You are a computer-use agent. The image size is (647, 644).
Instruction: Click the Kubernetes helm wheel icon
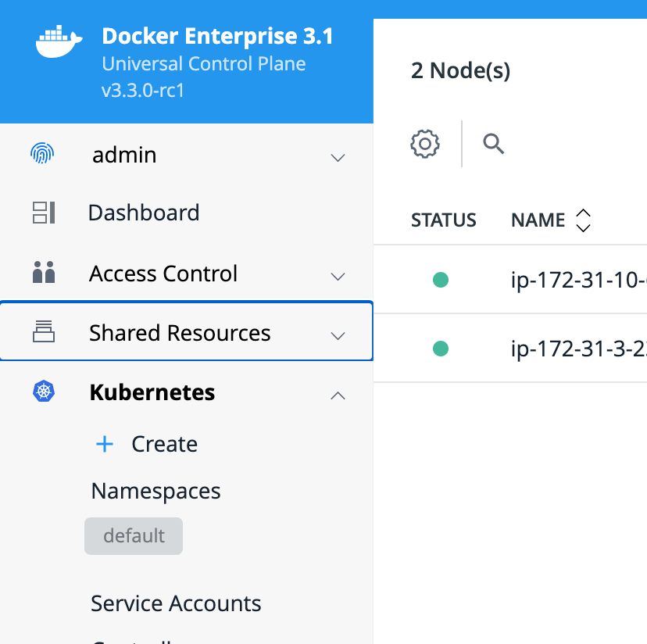[x=43, y=392]
